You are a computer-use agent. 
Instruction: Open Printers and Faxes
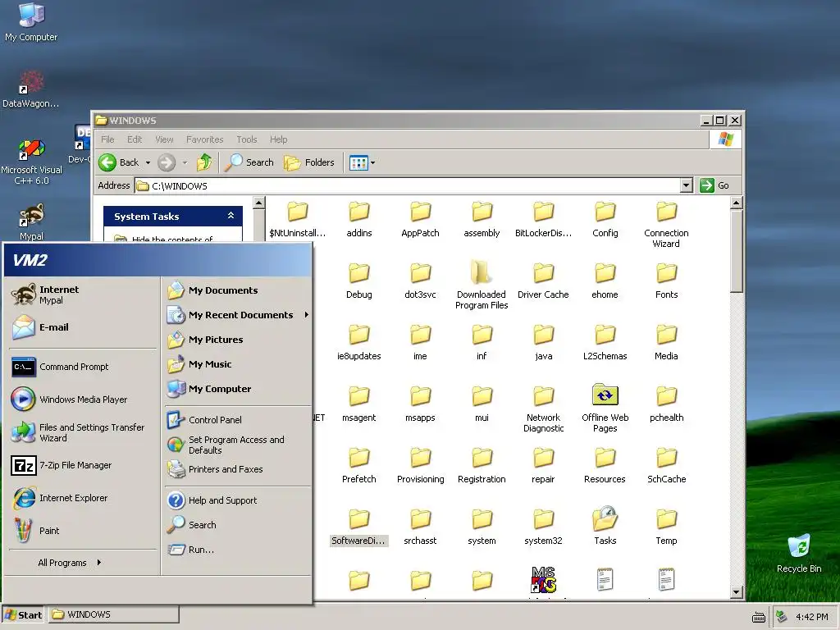pyautogui.click(x=237, y=469)
